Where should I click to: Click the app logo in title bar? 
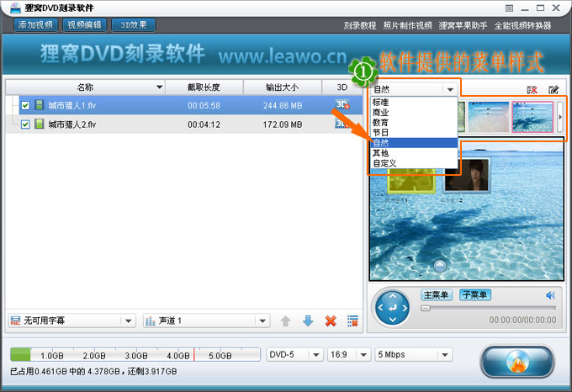coord(15,8)
